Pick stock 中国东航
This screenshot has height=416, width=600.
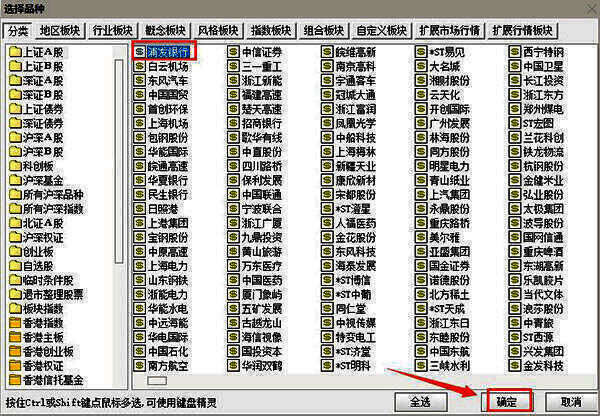(x=450, y=351)
